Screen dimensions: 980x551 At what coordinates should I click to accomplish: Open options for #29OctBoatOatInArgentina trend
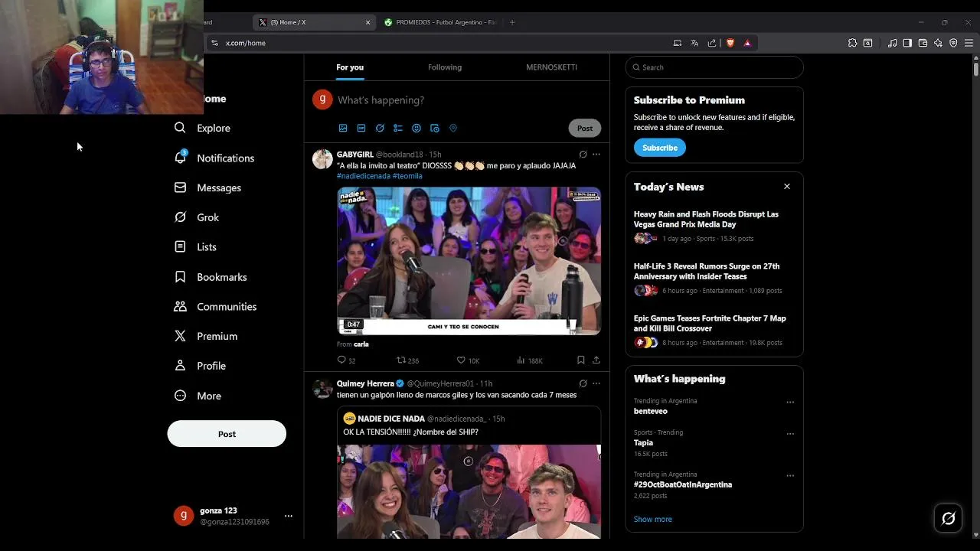[x=790, y=475]
